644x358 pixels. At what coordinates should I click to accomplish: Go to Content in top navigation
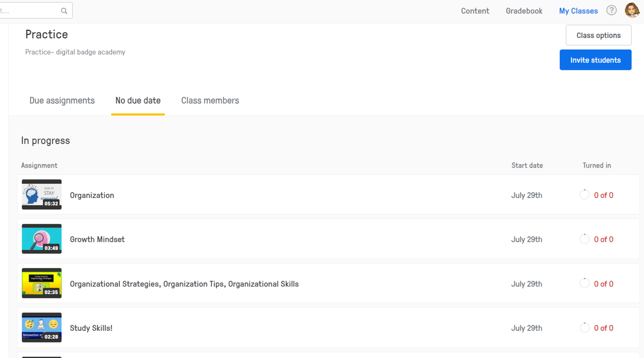(475, 11)
